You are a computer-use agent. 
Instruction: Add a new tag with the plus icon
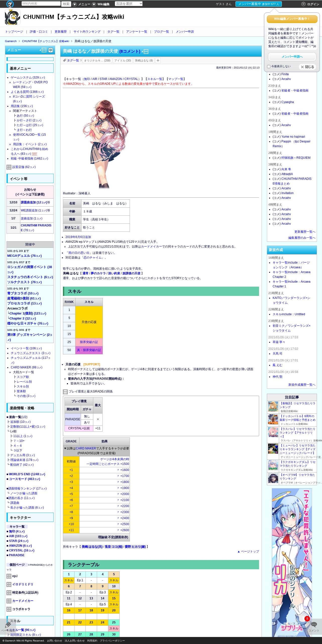pyautogui.click(x=158, y=60)
